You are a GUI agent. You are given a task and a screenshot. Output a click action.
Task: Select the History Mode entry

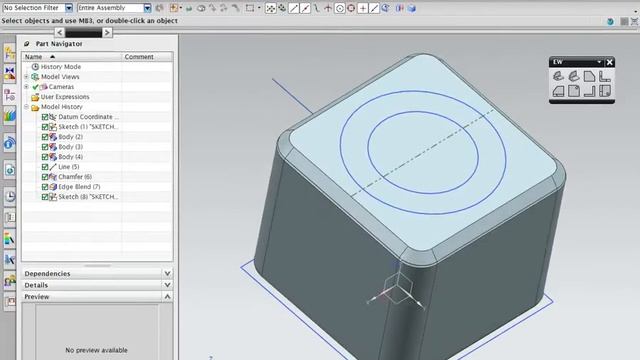point(60,67)
